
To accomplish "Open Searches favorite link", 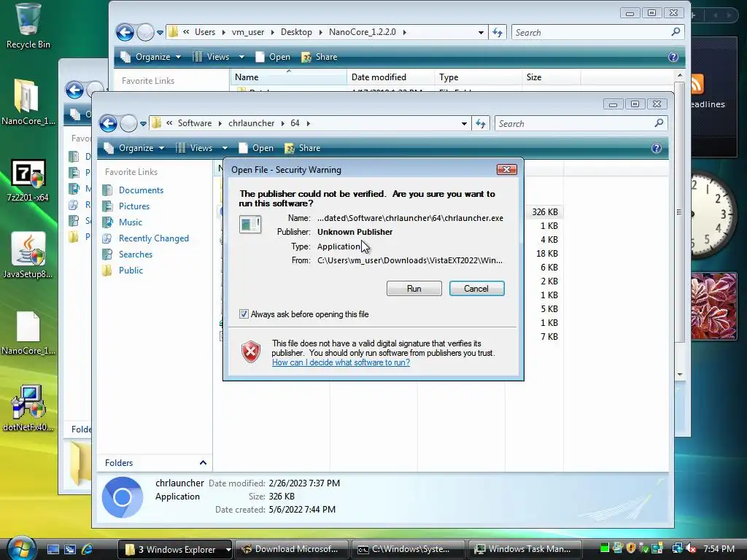I will click(x=135, y=254).
